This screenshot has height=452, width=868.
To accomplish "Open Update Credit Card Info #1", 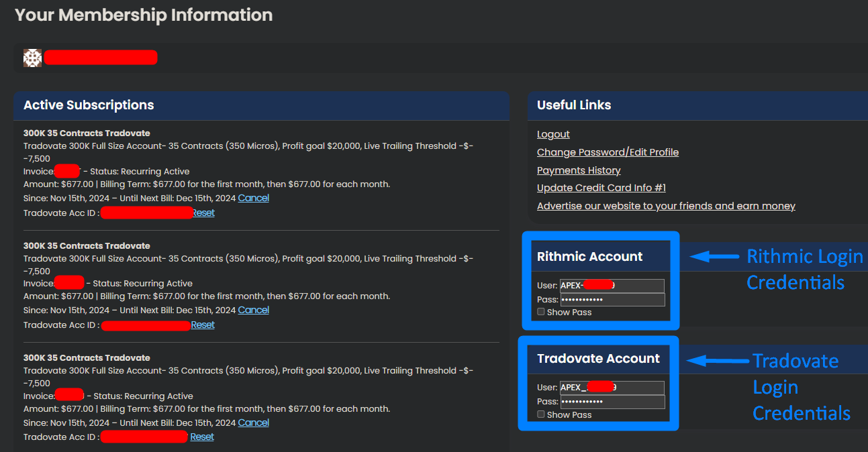I will 601,188.
